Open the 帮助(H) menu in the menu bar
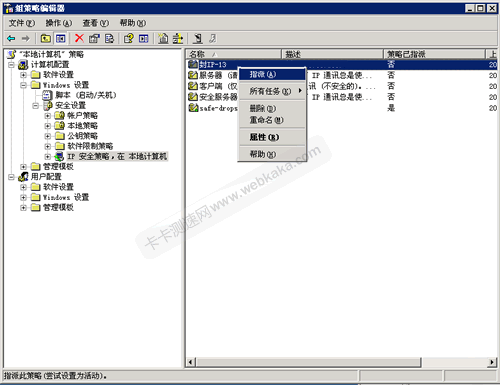The height and width of the screenshot is (385, 500). tap(133, 23)
